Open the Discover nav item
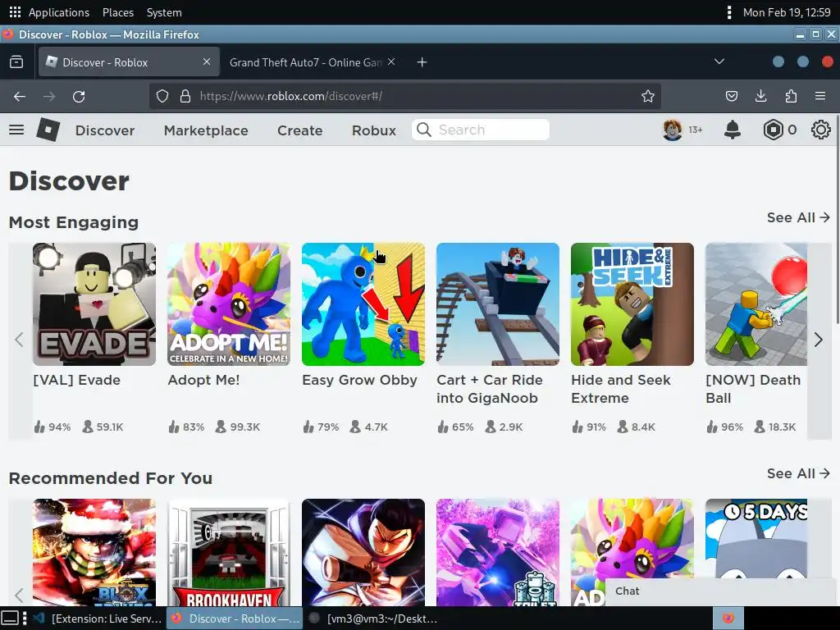840x630 pixels. [x=105, y=130]
